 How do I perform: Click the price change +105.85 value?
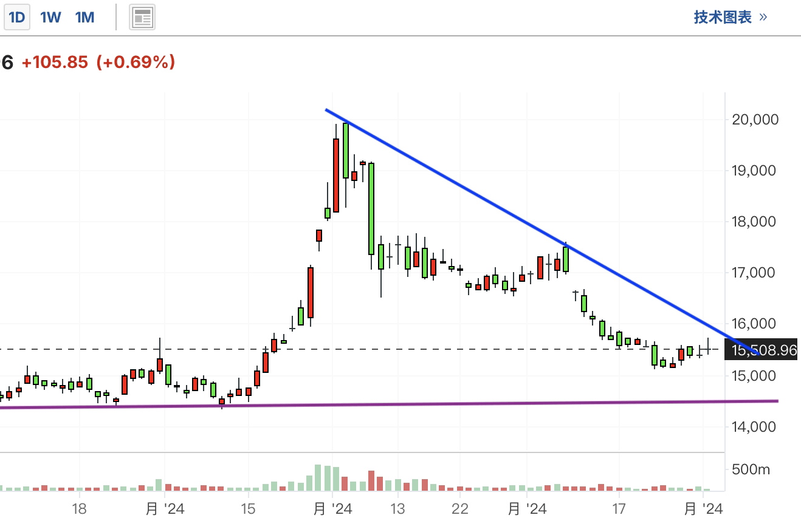click(55, 62)
